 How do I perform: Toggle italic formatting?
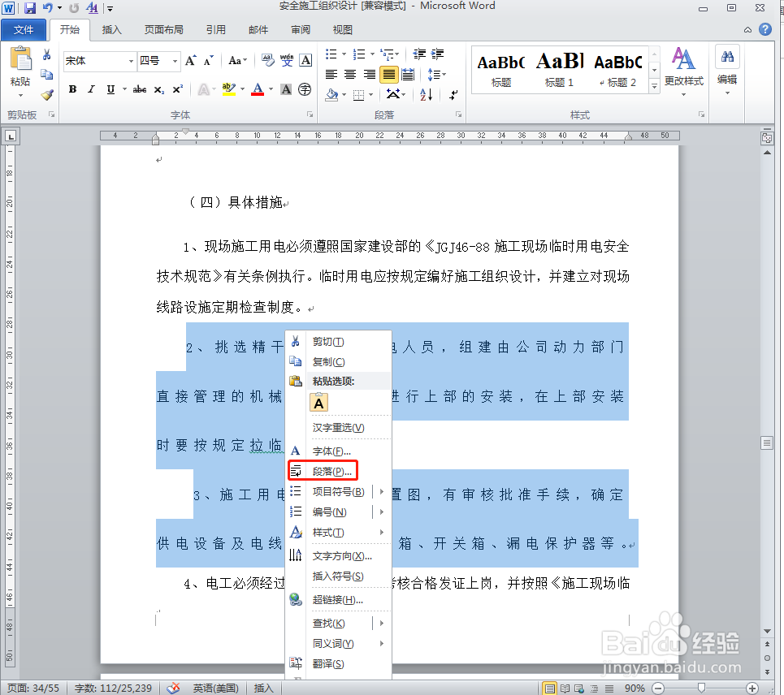[90, 88]
